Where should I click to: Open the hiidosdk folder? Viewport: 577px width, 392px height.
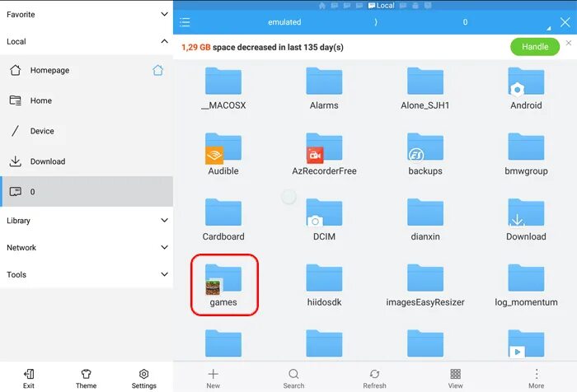coord(324,286)
